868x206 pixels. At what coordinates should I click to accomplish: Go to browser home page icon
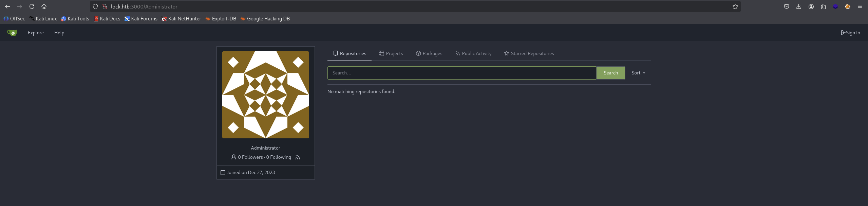[44, 6]
